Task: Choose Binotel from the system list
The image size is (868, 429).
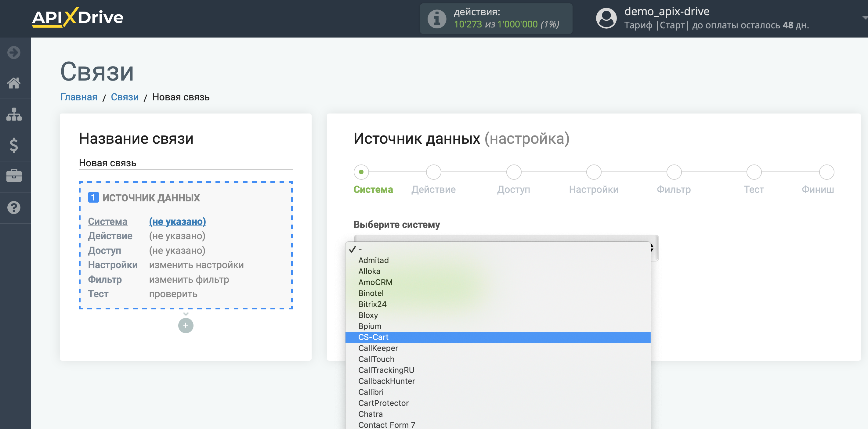Action: tap(498, 293)
